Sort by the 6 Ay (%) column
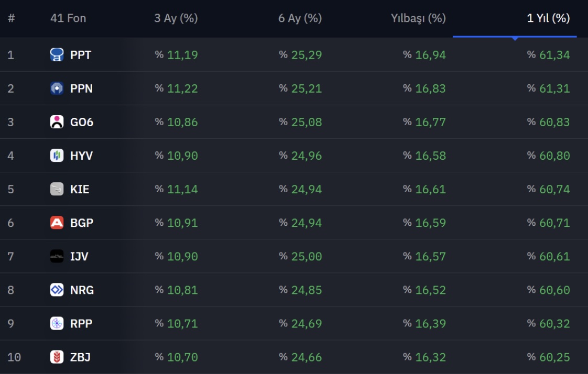 click(300, 18)
